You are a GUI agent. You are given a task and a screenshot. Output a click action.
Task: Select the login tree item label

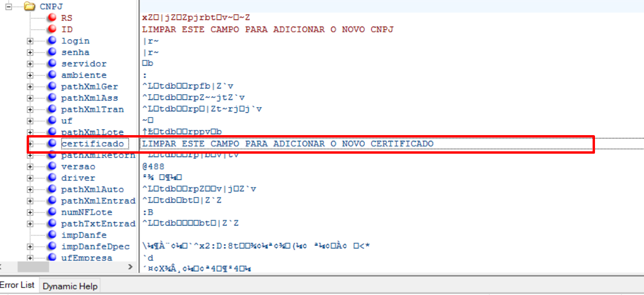[75, 41]
